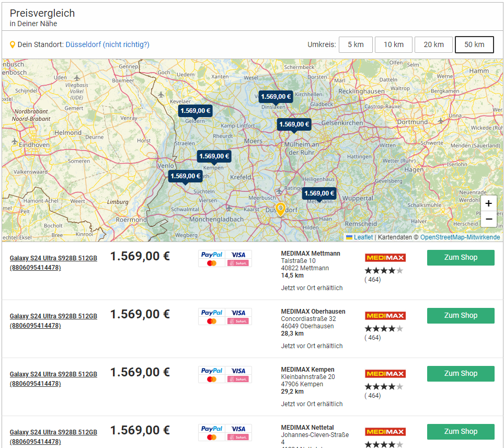This screenshot has height=448, width=504.
Task: Click the MEDIMAX logo in Mettmann listing
Action: coord(385,258)
